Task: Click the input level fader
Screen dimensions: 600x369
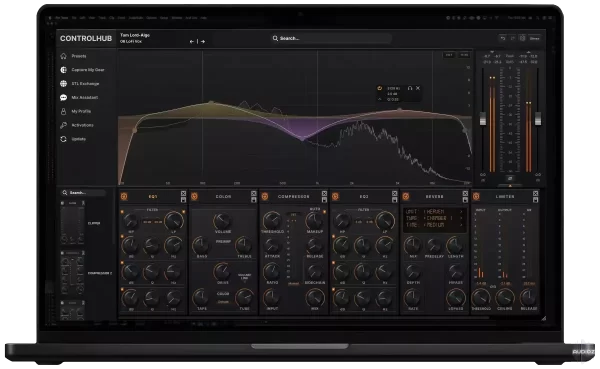Action: pos(483,119)
